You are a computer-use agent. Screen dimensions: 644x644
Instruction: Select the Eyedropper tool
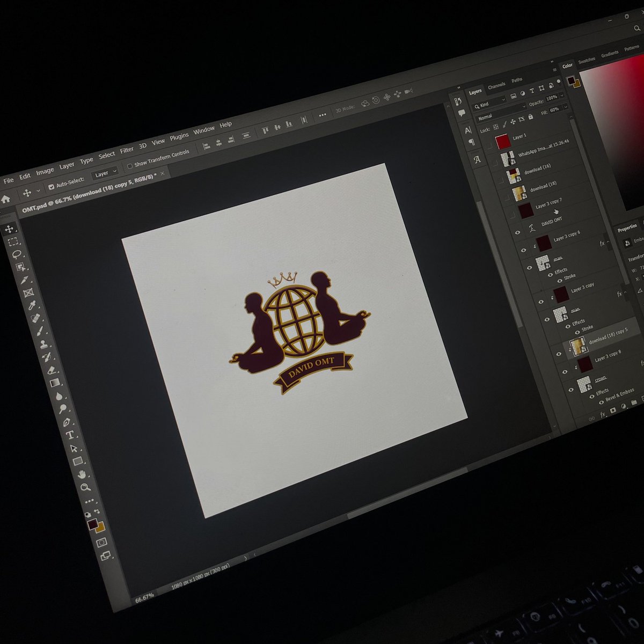(32, 306)
